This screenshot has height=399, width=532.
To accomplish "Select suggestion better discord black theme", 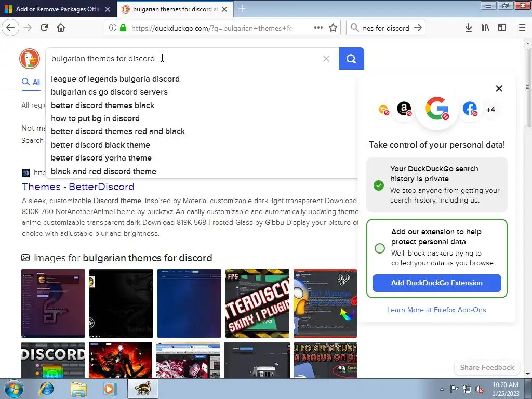I will coord(100,145).
